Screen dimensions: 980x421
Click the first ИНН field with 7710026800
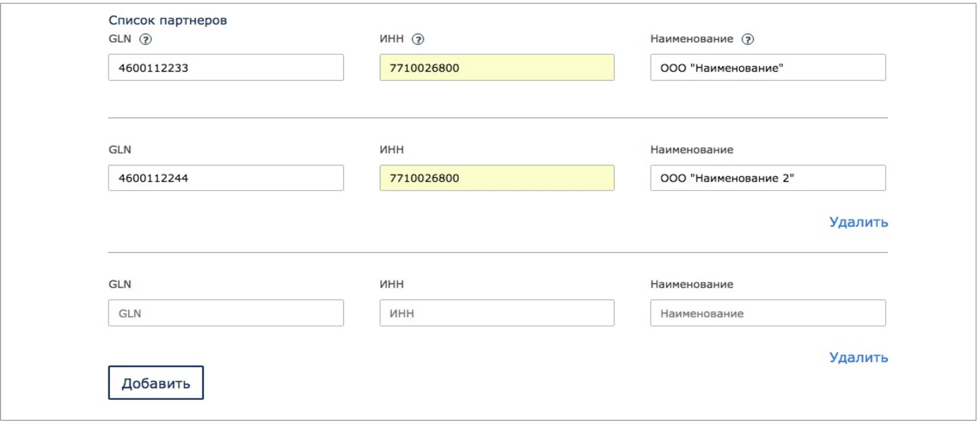pyautogui.click(x=497, y=68)
